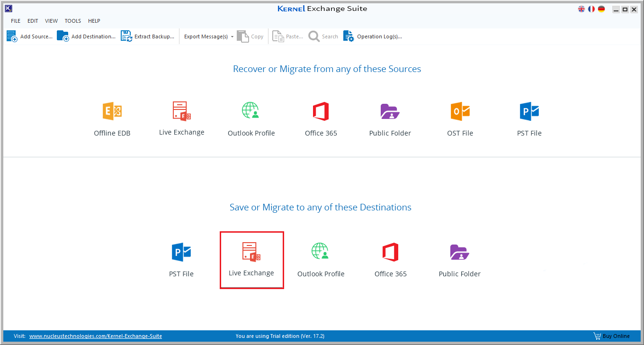Open Extract Backup from the toolbar
This screenshot has height=345, width=644.
147,36
